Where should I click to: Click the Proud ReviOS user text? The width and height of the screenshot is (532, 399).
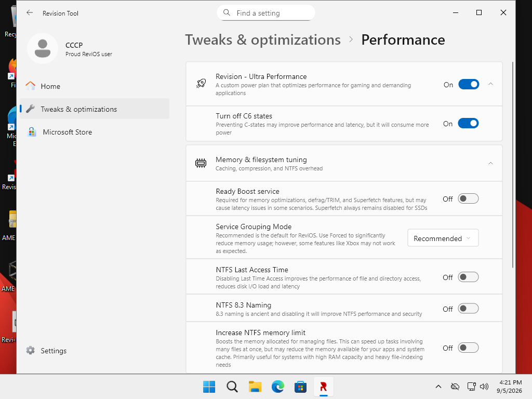(88, 54)
